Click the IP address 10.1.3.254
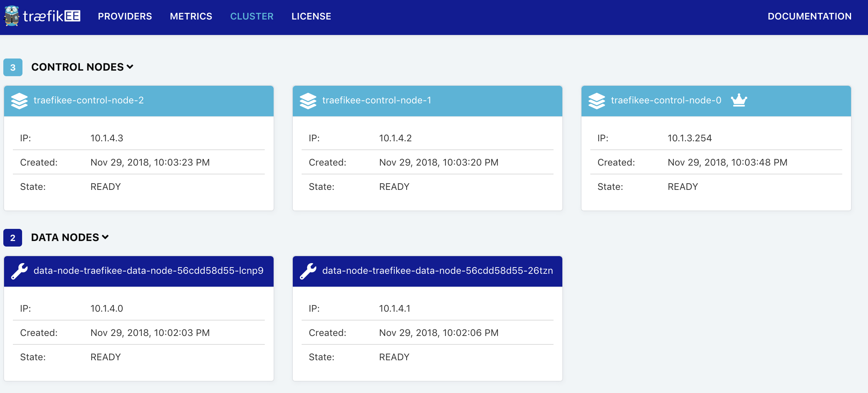Screen dimensions: 868x393 tap(689, 138)
